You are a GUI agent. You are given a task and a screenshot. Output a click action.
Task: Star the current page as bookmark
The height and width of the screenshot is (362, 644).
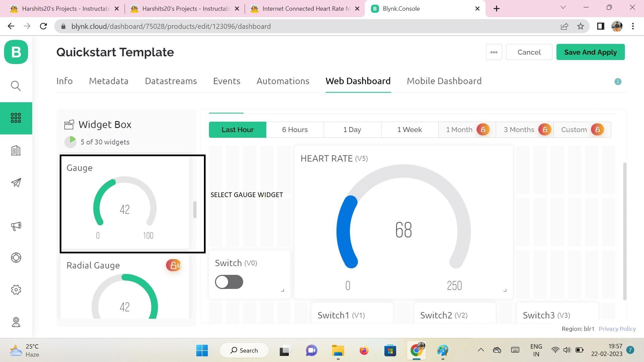coord(581,26)
